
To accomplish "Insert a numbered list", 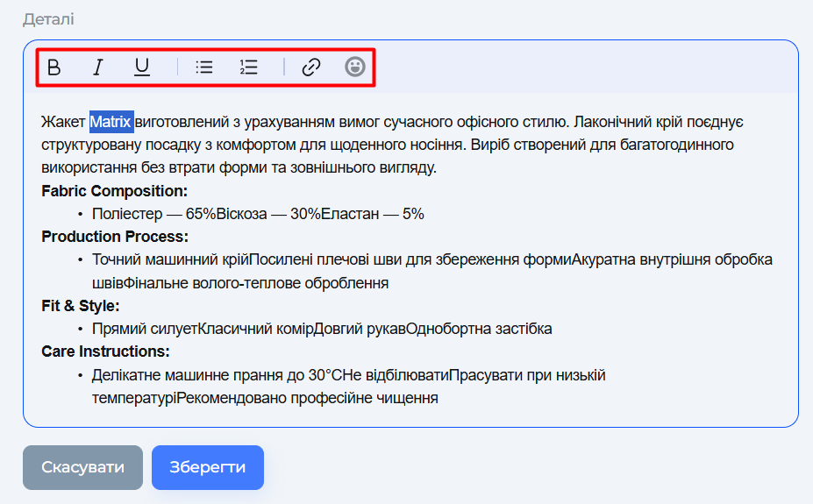I will click(x=248, y=67).
